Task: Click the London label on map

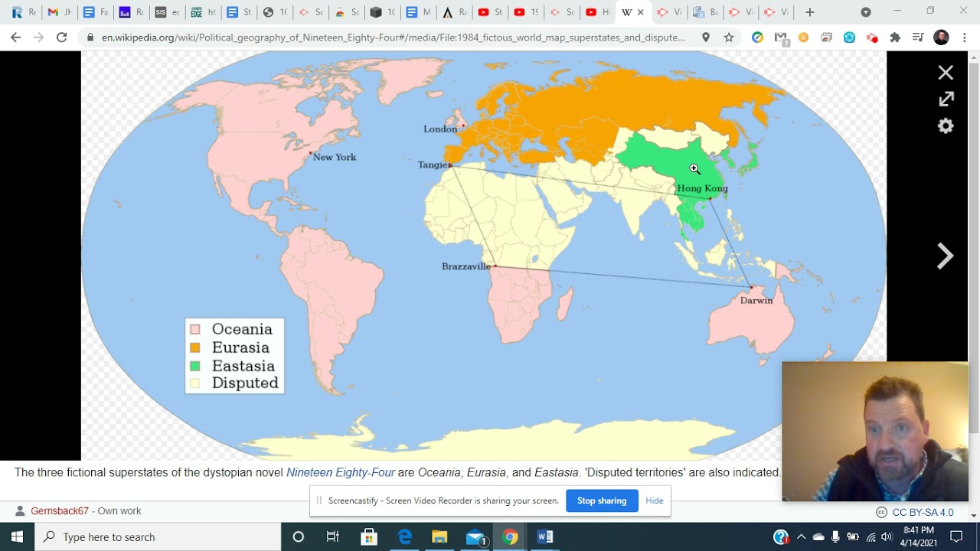Action: (x=440, y=129)
